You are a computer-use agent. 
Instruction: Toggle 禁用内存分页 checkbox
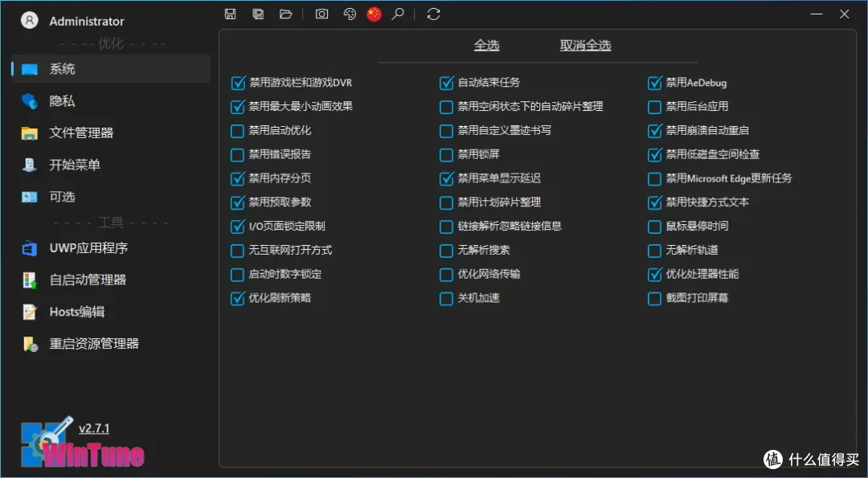[237, 178]
